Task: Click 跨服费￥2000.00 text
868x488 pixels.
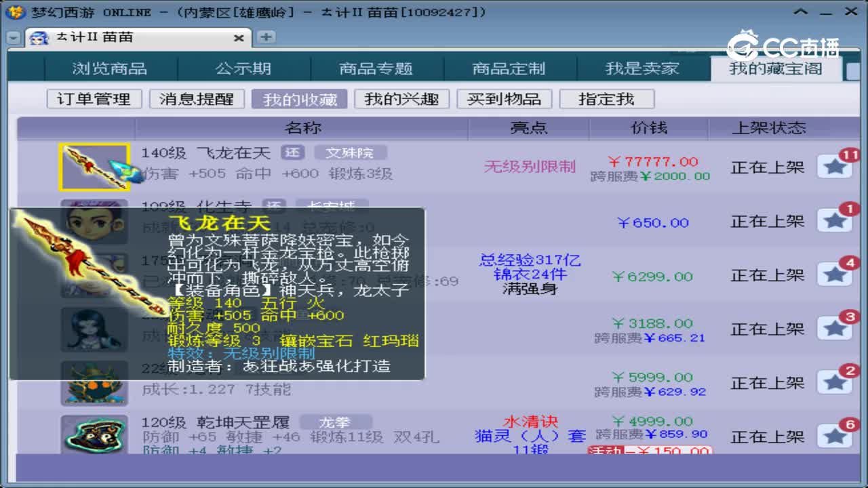Action: click(650, 176)
